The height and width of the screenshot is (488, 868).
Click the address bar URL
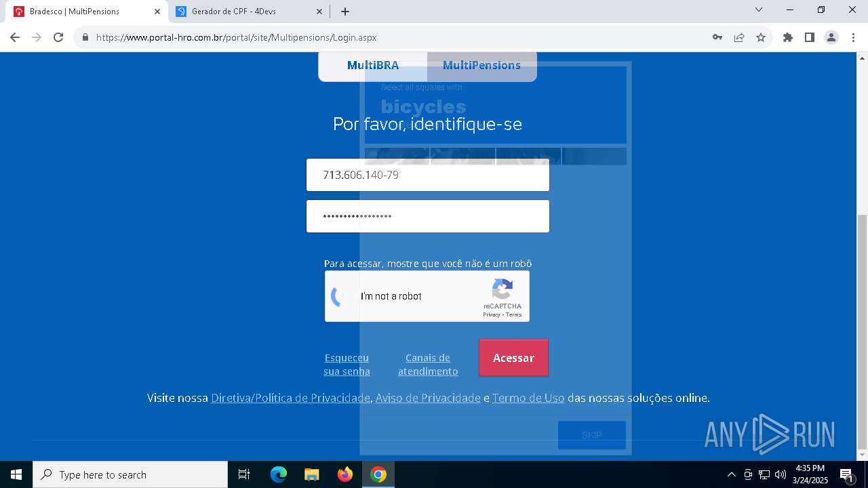coord(236,37)
